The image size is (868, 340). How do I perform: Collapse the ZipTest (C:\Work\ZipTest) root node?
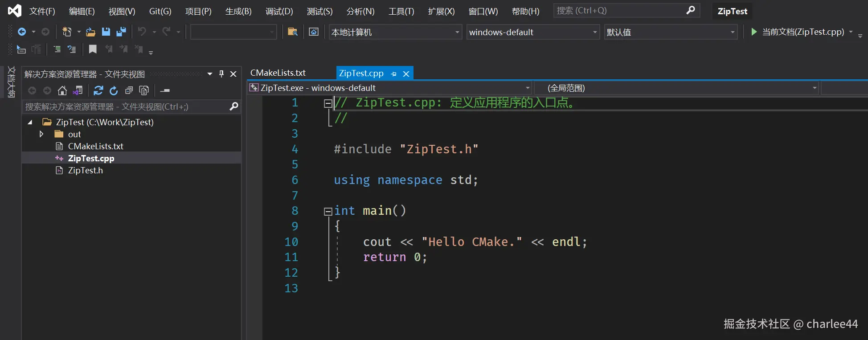coord(30,122)
